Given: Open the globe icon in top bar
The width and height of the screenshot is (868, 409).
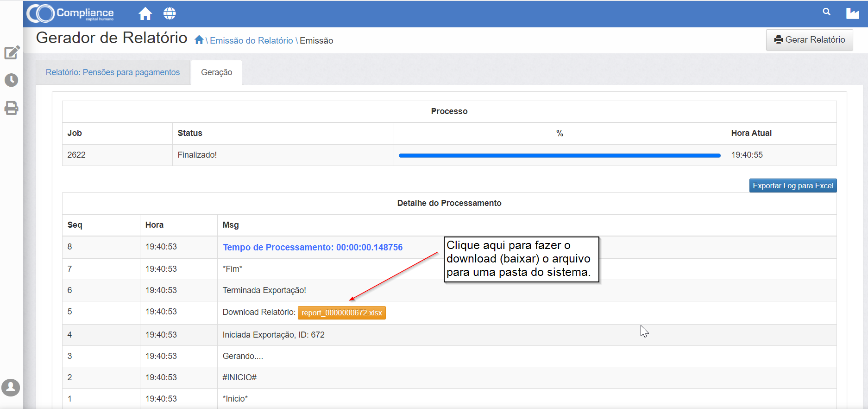Looking at the screenshot, I should coord(170,13).
